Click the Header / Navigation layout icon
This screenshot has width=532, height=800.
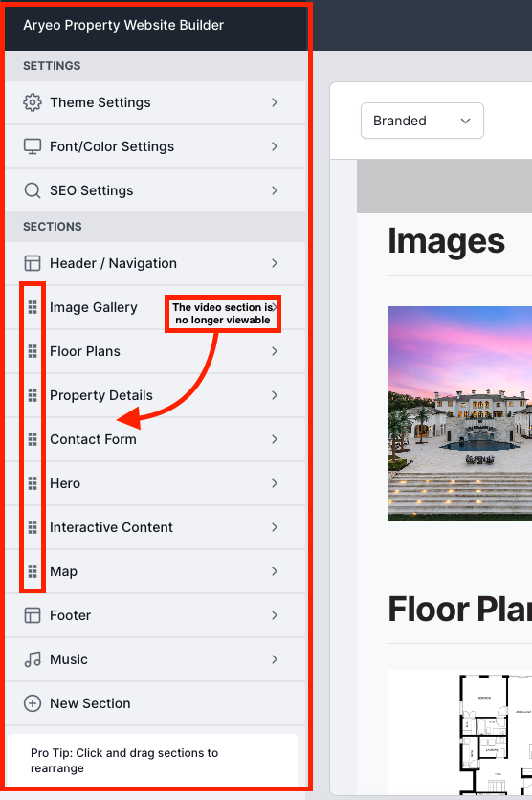point(33,263)
